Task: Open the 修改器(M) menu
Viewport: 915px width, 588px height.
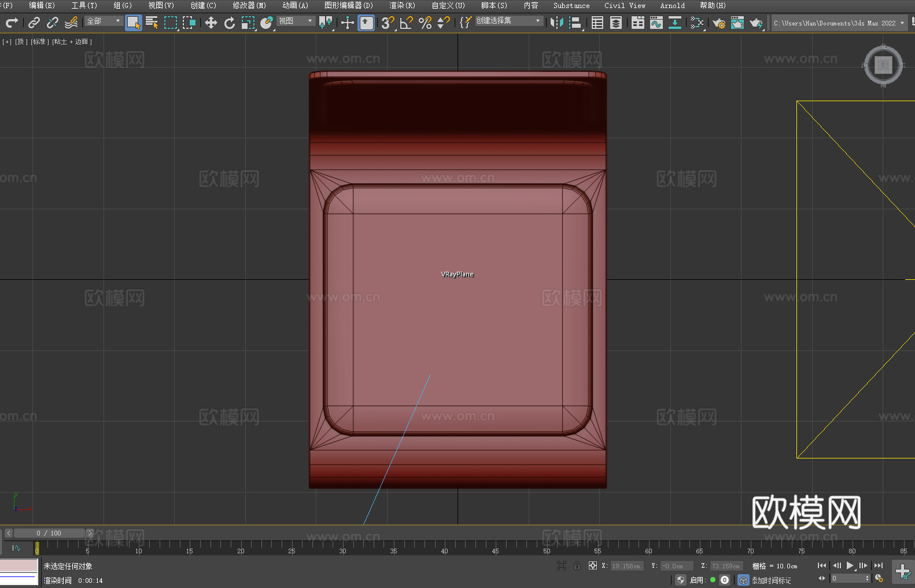Action: (x=249, y=5)
